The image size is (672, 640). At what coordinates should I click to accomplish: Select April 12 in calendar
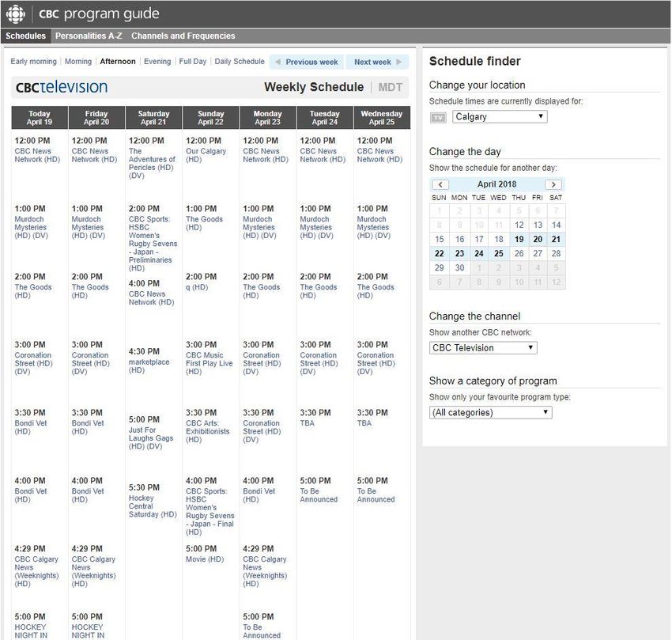click(x=519, y=225)
